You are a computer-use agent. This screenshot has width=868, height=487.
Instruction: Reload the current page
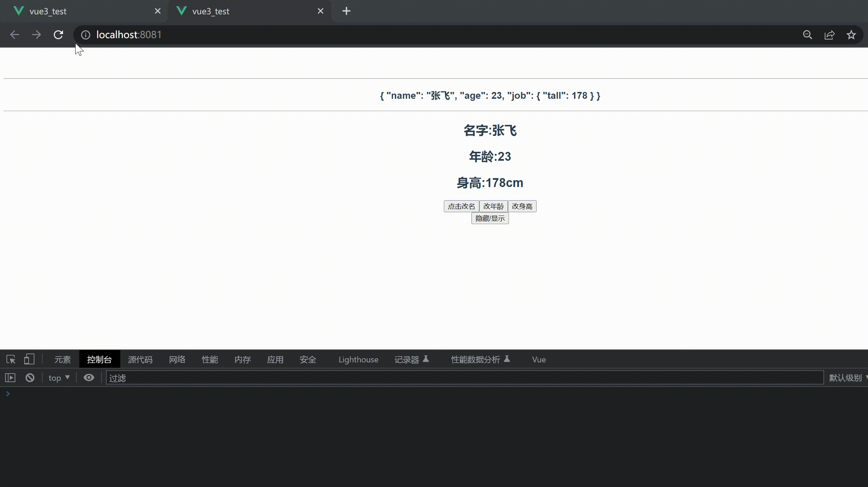pos(58,34)
